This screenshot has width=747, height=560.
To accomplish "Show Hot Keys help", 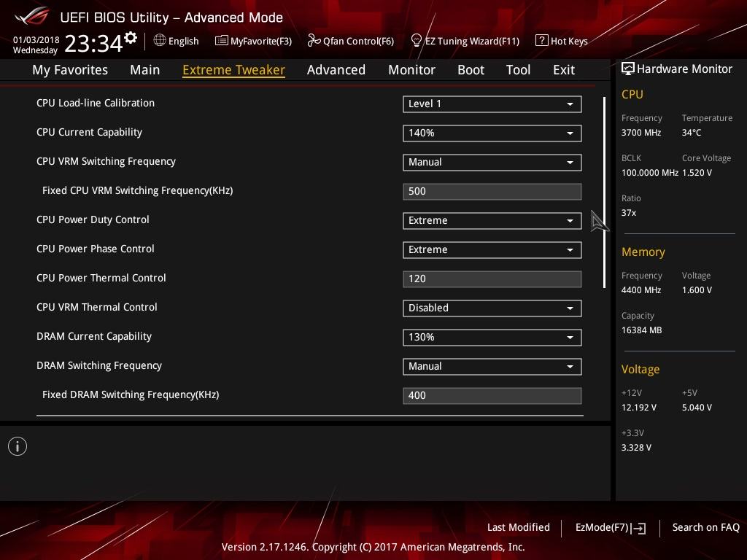I will click(562, 41).
